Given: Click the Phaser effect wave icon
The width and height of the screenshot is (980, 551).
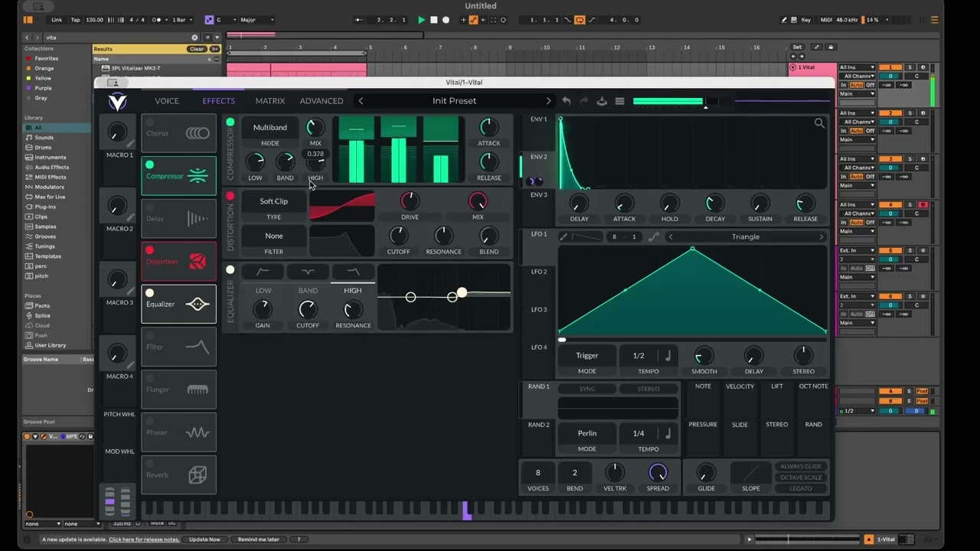Looking at the screenshot, I should (198, 432).
